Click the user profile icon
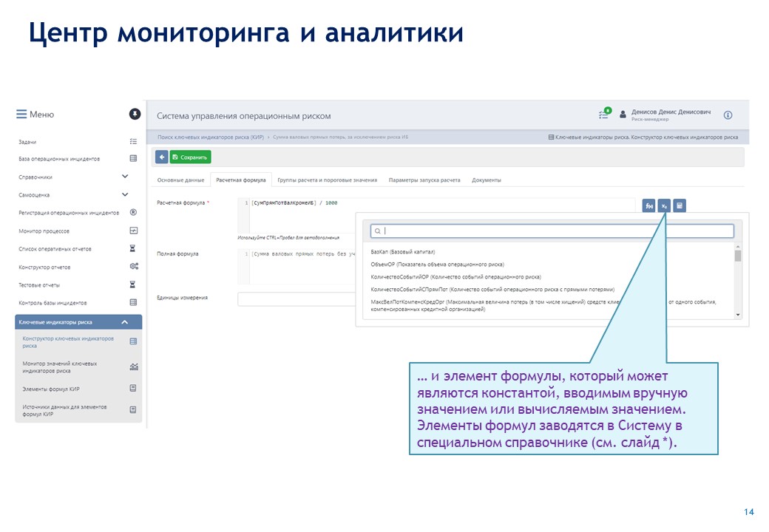Image resolution: width=769 pixels, height=532 pixels. tap(623, 115)
